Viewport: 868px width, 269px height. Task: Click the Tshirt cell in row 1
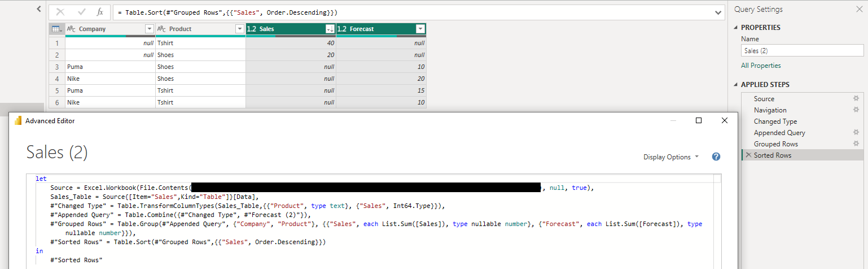point(200,43)
